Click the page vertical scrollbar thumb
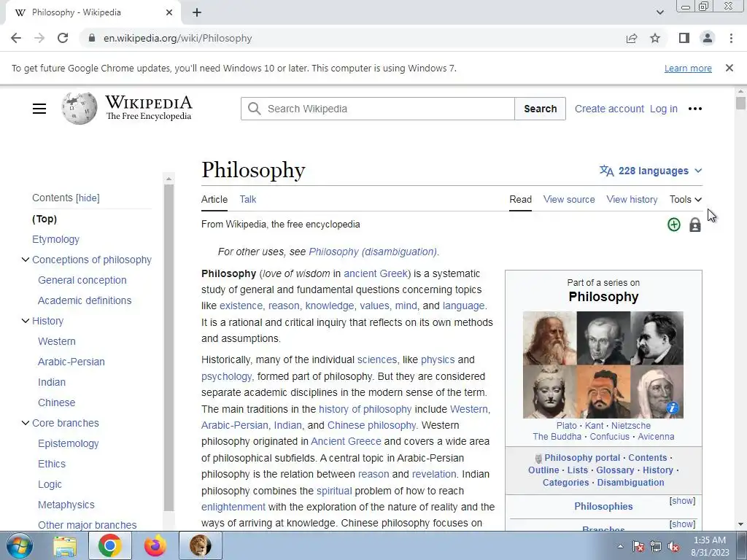 point(740,104)
